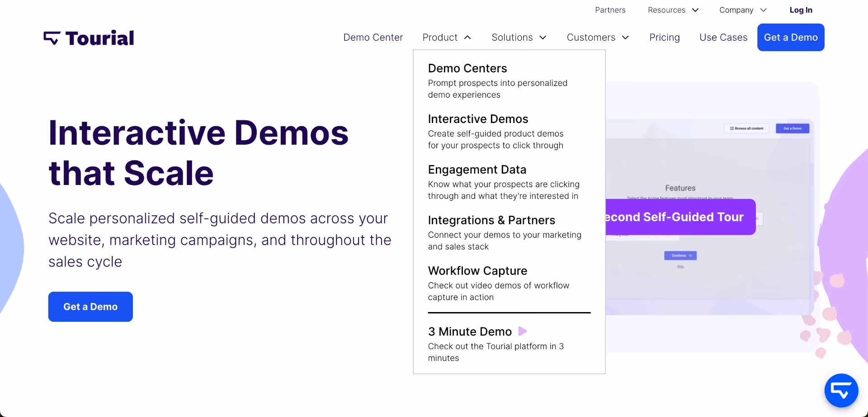Click the Features heading in demo preview
868x417 pixels.
coord(680,188)
